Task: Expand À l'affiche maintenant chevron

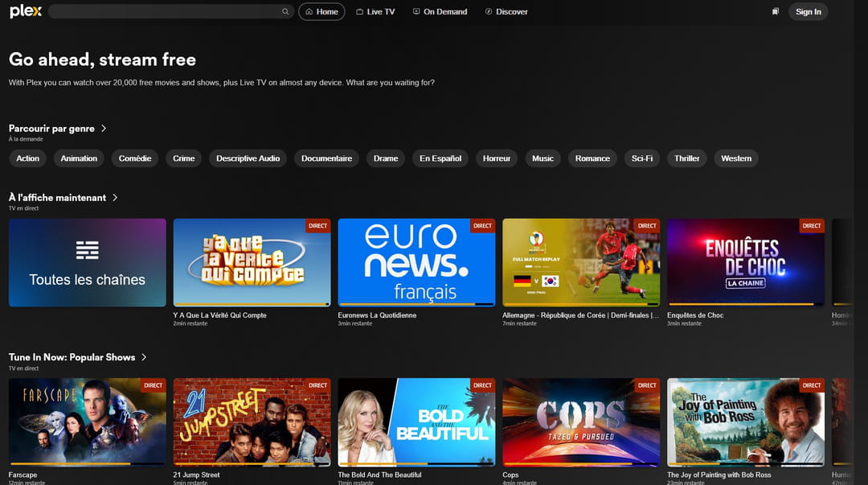Action: tap(115, 198)
